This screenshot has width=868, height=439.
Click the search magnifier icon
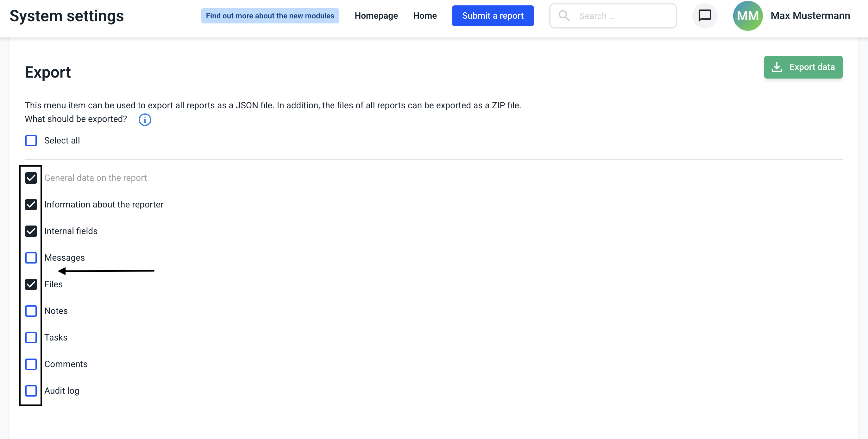coord(564,16)
